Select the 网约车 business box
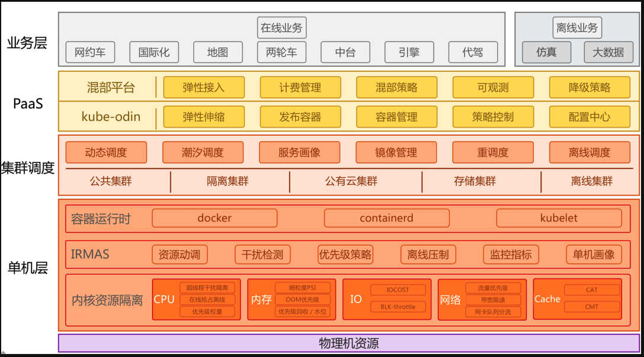644x357 pixels. (90, 52)
